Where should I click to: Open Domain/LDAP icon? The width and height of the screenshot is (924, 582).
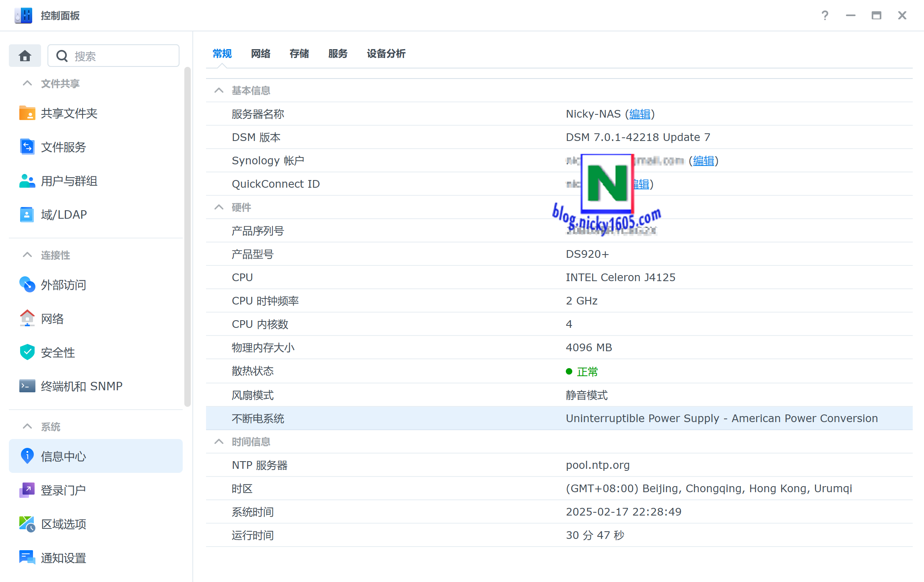point(27,215)
